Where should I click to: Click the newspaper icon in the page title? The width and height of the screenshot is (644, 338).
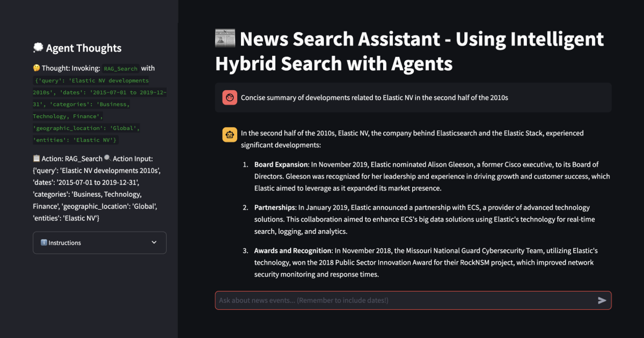click(224, 38)
